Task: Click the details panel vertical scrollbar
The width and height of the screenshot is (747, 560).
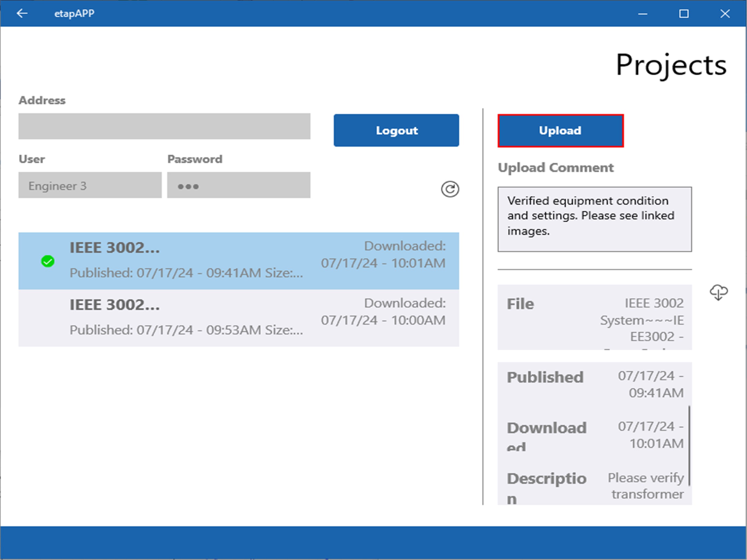Action: pos(689,445)
